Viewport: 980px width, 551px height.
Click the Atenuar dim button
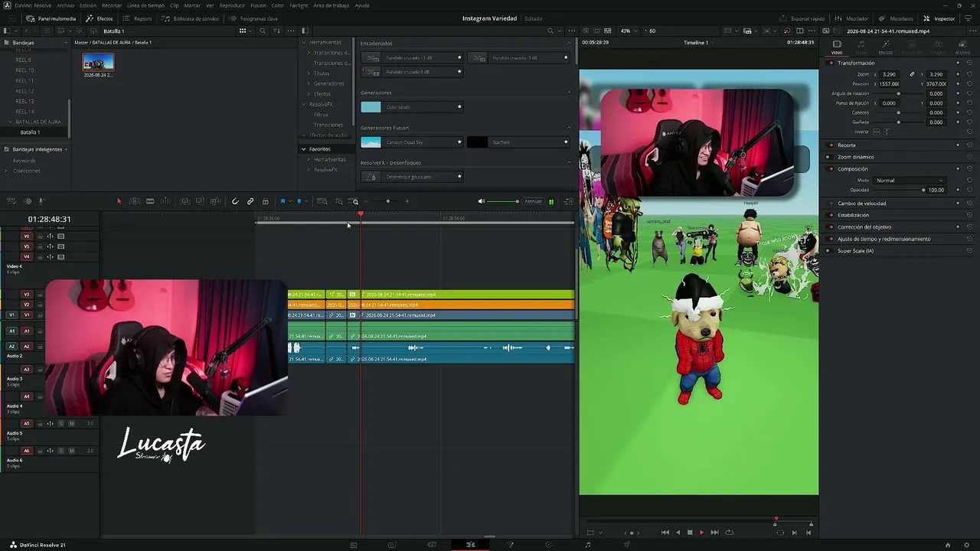click(x=533, y=201)
